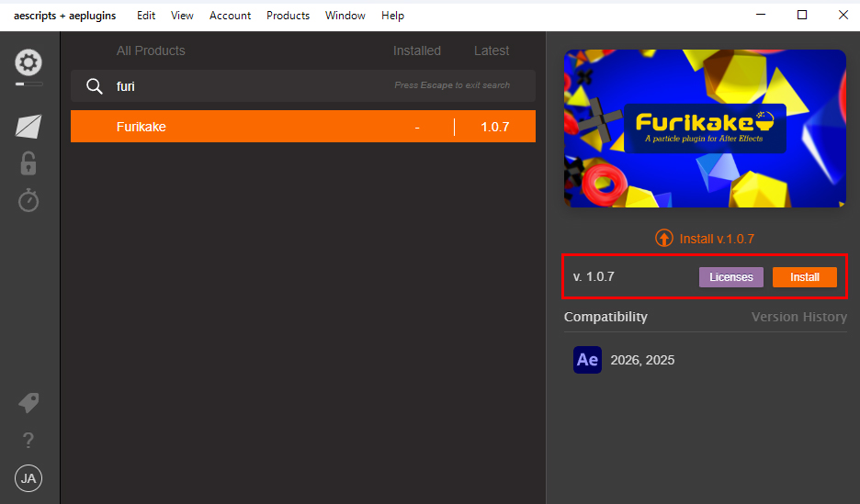Sort by All Products column header

tap(151, 50)
